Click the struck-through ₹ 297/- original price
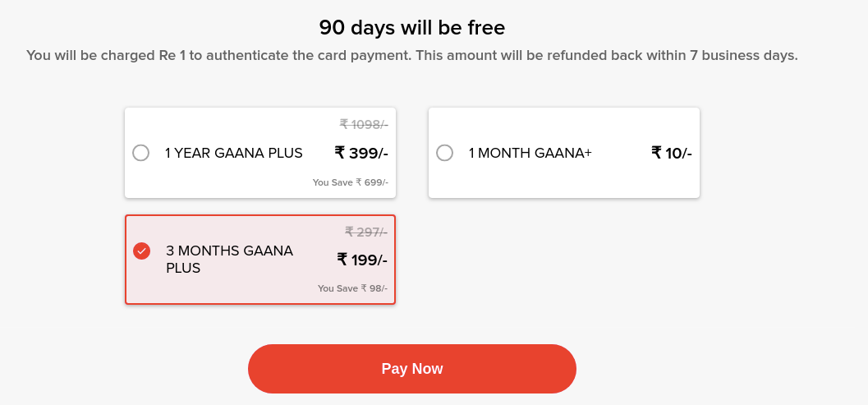The height and width of the screenshot is (405, 868). (366, 232)
